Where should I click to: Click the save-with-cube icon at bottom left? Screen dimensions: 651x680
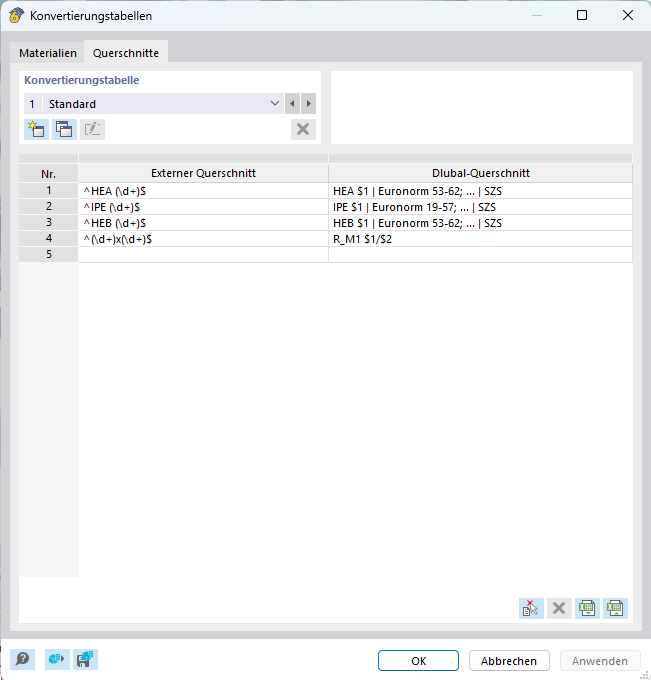[85, 660]
